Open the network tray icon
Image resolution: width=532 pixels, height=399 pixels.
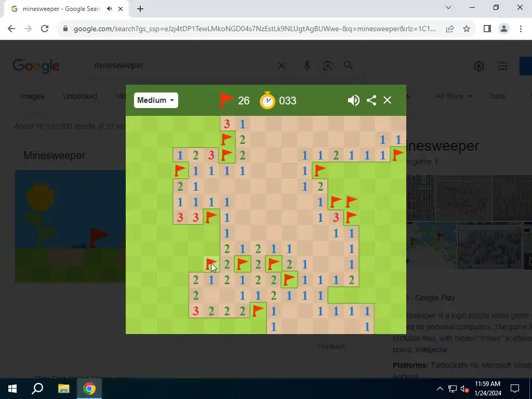[x=453, y=389]
